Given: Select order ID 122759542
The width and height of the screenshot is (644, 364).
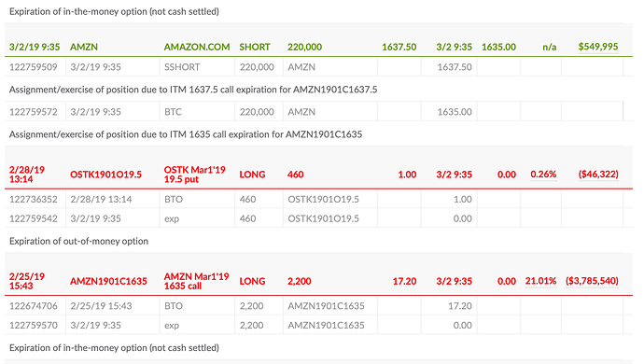Looking at the screenshot, I should (x=34, y=218).
